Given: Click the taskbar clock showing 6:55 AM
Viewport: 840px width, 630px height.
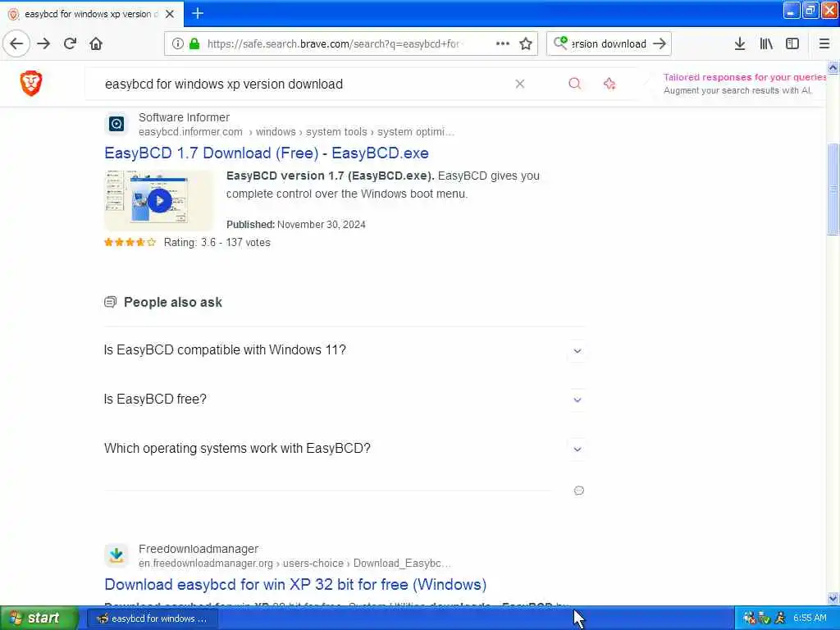Looking at the screenshot, I should [810, 619].
